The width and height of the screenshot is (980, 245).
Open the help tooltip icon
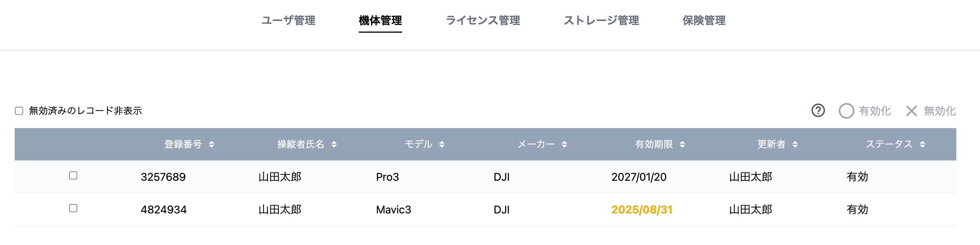coord(817,111)
